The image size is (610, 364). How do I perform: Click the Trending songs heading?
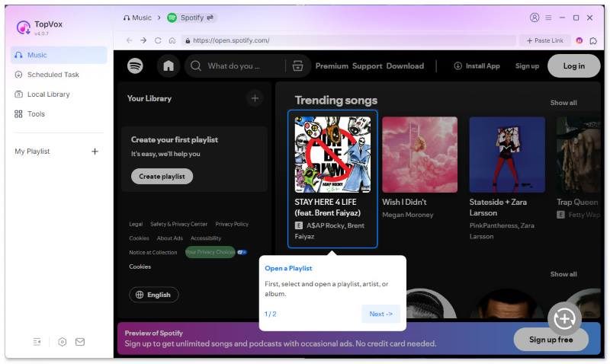[335, 101]
